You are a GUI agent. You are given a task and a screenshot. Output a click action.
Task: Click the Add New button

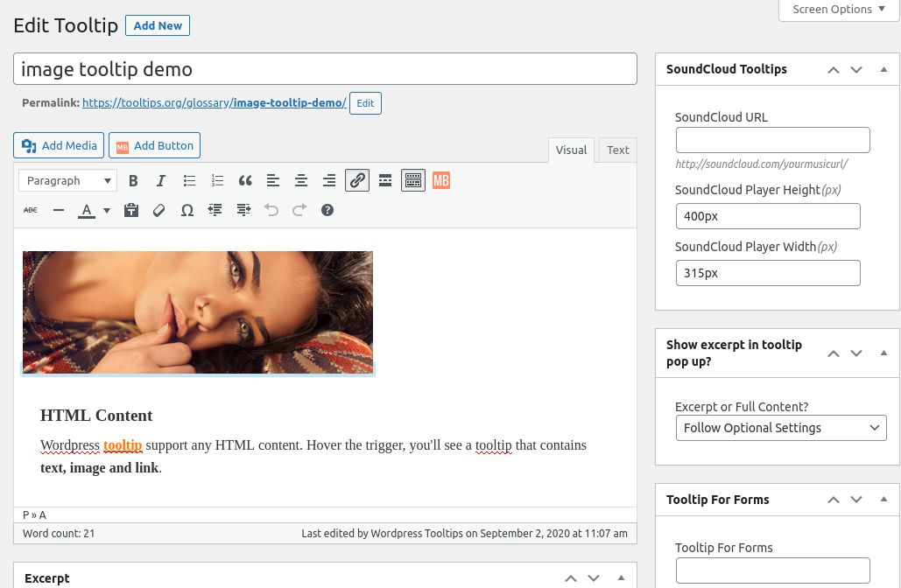158,26
